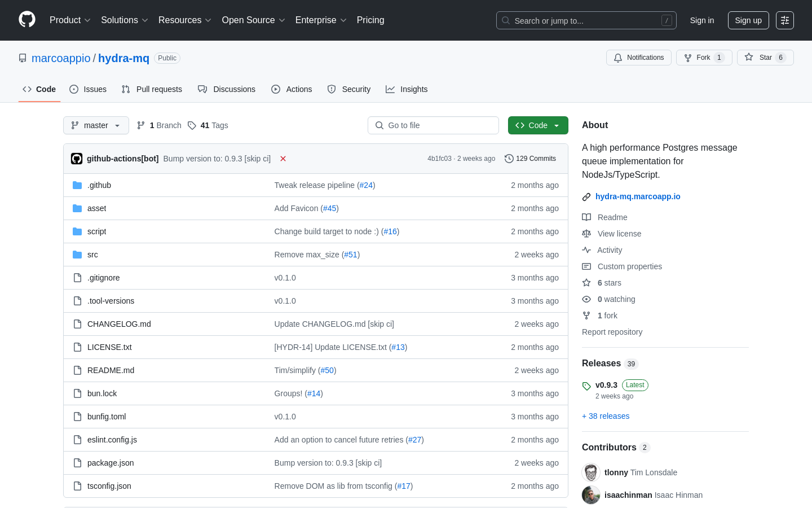Screen dimensions: 812x508
Task: Open the + 38 releases link
Action: click(606, 416)
